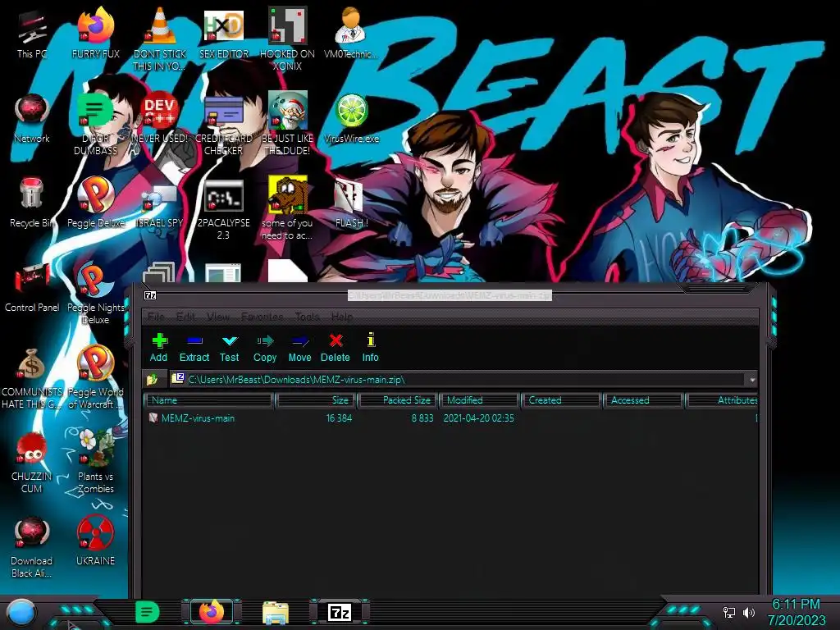Screen dimensions: 840x630
Task: Open the Help menu
Action: [x=342, y=317]
